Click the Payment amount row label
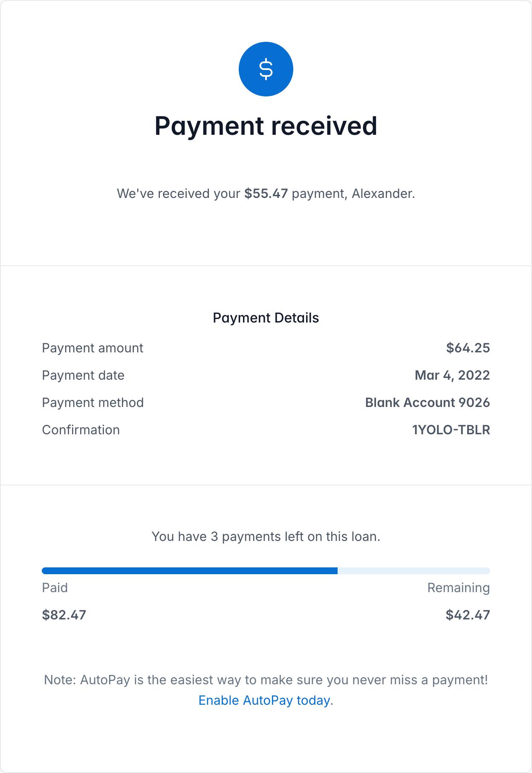 click(x=93, y=348)
